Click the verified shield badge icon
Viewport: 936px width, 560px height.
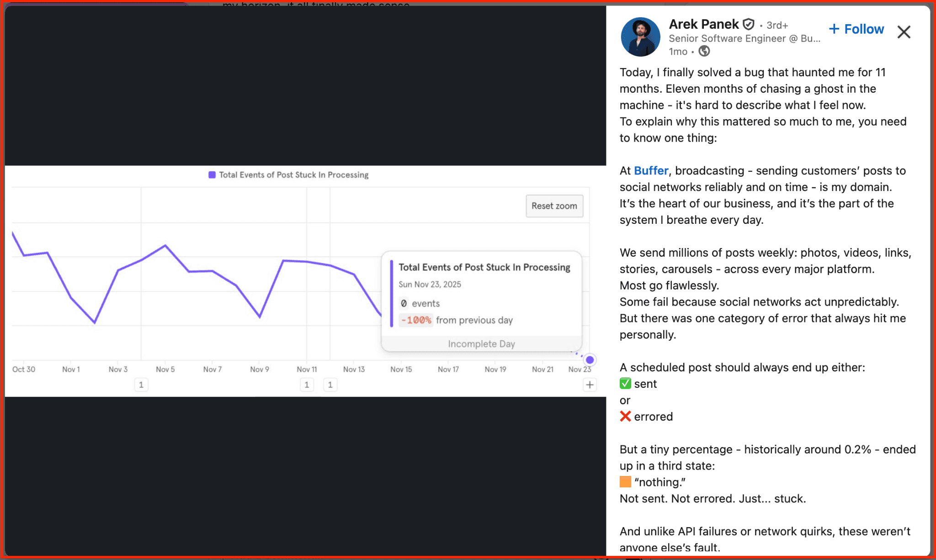click(748, 24)
